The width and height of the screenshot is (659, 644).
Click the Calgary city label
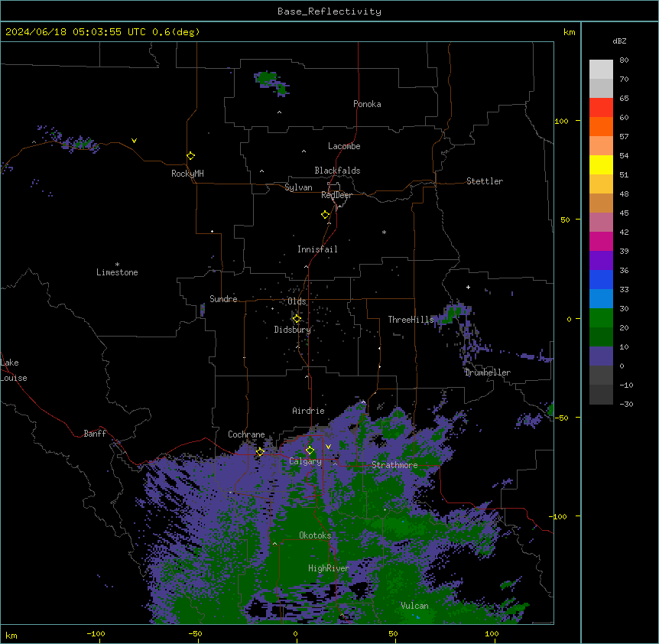pos(306,461)
